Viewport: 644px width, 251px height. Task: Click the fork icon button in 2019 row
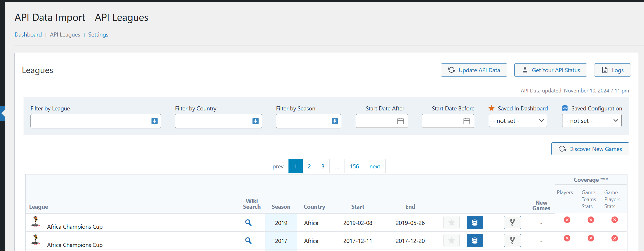(x=512, y=223)
